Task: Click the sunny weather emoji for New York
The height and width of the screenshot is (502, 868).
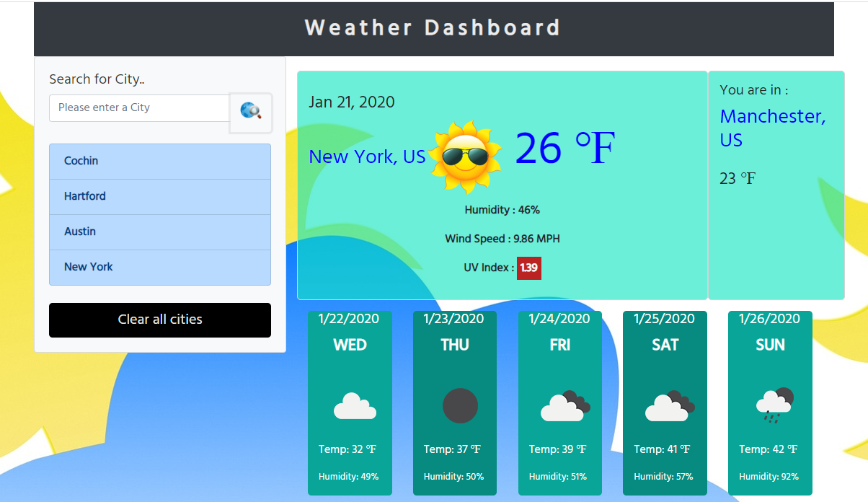Action: point(465,155)
